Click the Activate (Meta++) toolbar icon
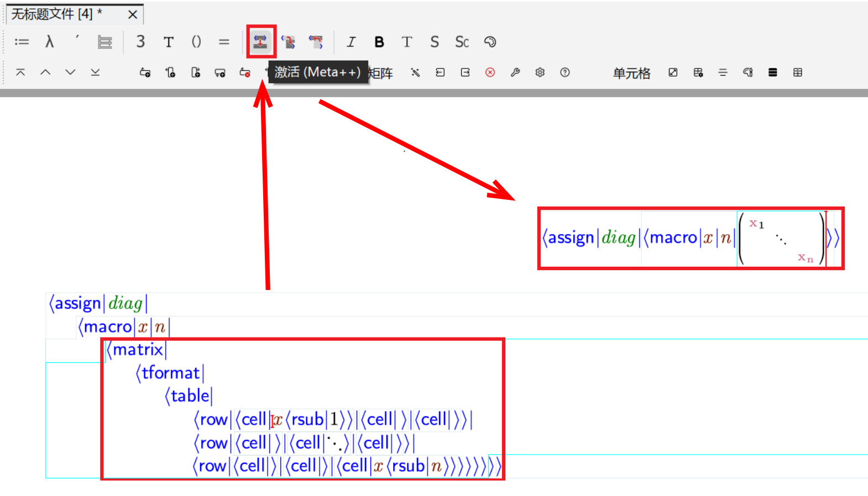The height and width of the screenshot is (496, 868). click(x=260, y=42)
